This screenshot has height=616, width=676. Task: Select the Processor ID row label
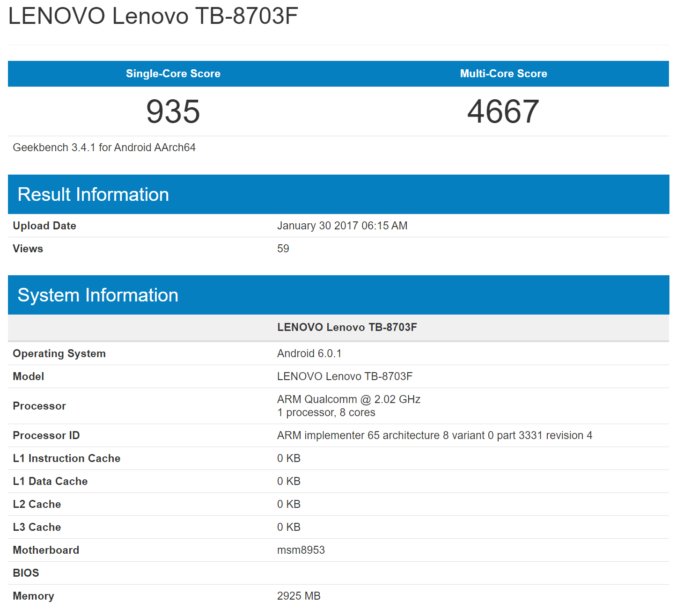[46, 435]
